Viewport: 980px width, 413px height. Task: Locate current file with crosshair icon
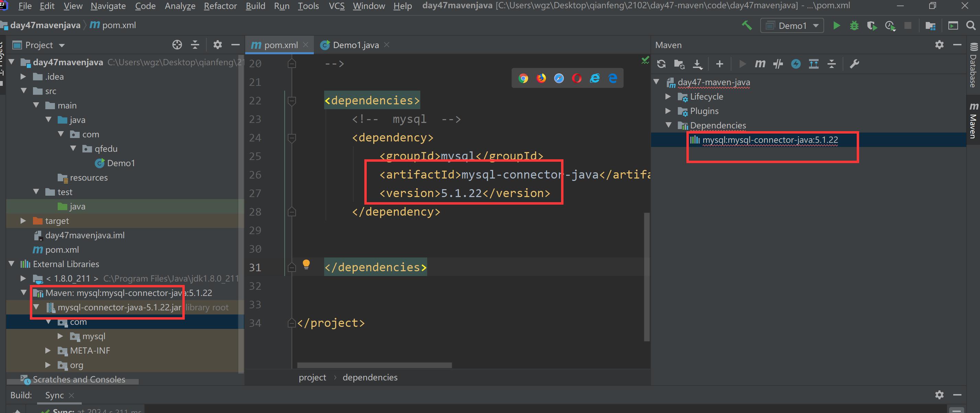177,45
